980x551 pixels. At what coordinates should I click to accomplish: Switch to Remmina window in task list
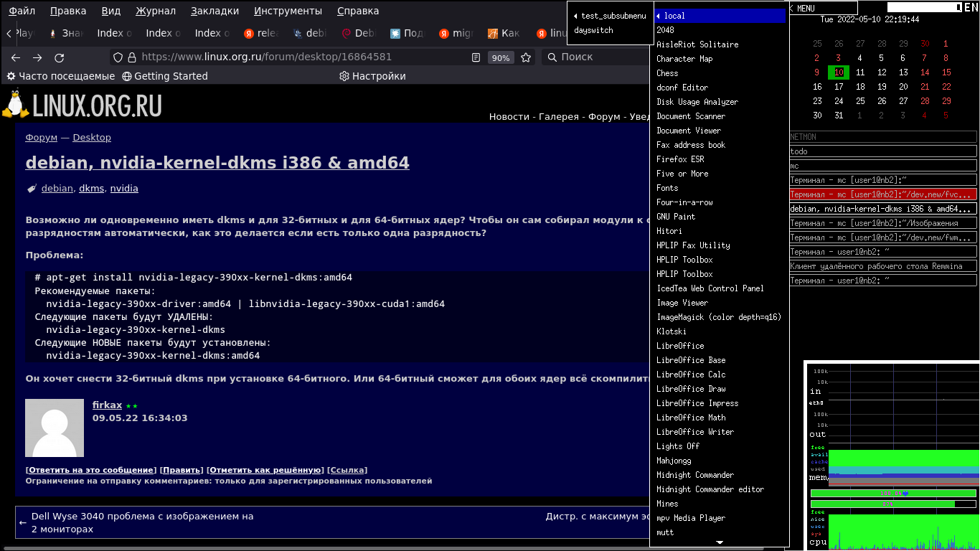pyautogui.click(x=883, y=266)
